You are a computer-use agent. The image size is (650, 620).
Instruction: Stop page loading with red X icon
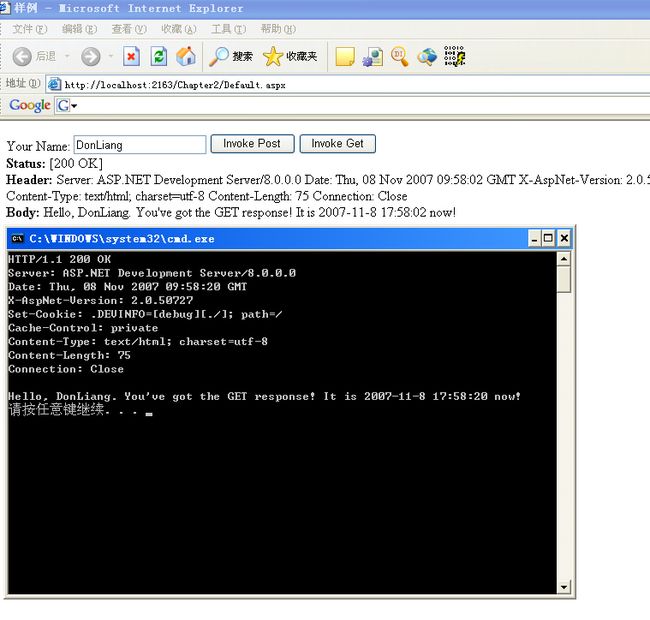[x=131, y=56]
